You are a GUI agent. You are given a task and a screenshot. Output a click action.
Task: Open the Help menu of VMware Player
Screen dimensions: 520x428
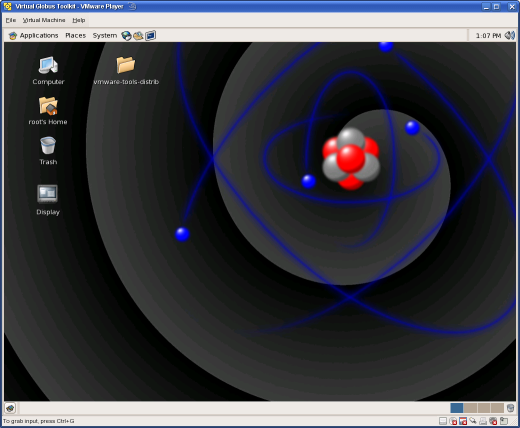click(x=79, y=20)
